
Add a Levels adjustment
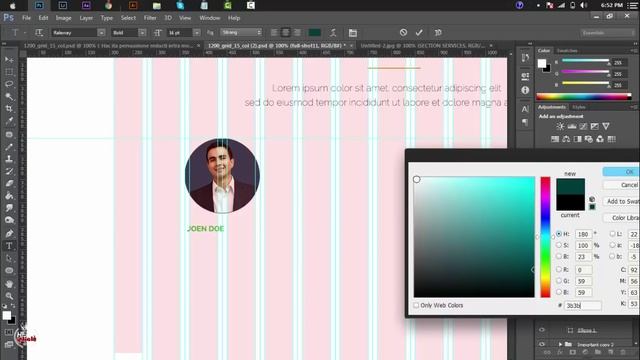point(572,127)
